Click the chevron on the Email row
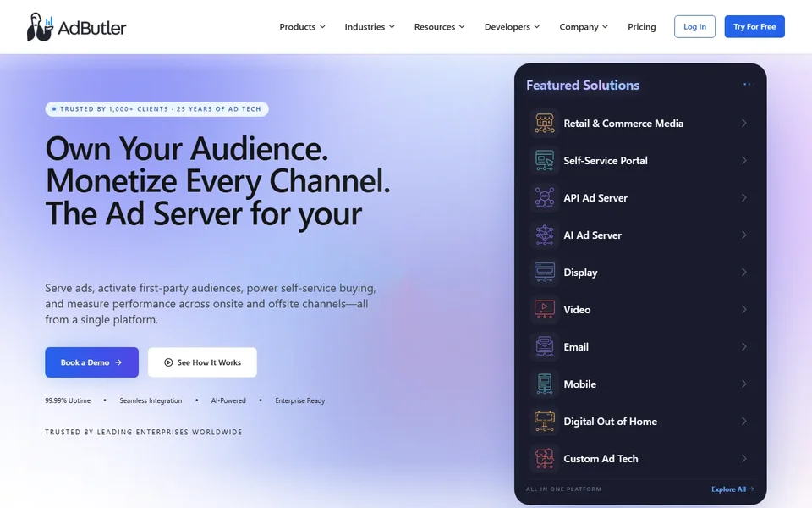Image resolution: width=812 pixels, height=508 pixels. [x=744, y=347]
